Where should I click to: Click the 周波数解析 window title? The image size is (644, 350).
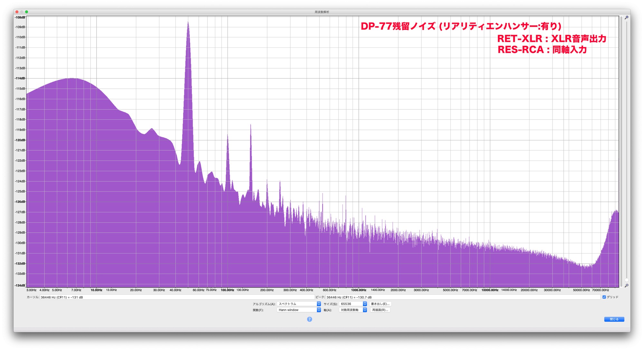322,12
